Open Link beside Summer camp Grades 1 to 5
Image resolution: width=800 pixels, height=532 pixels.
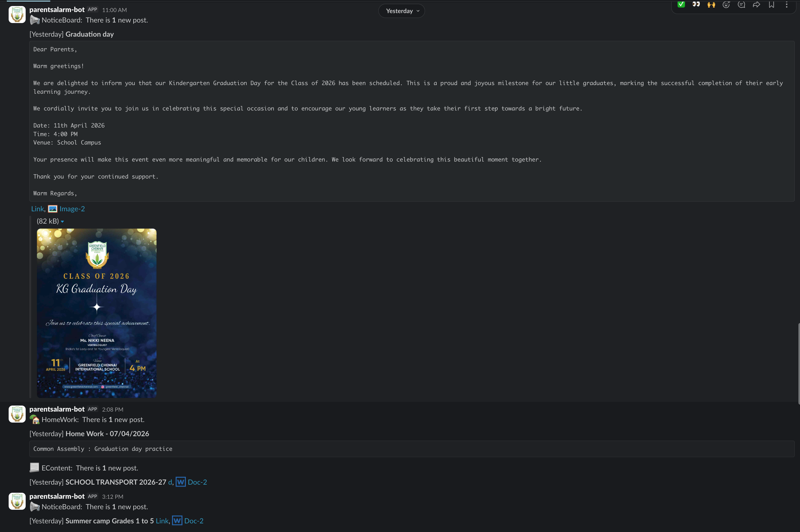162,521
